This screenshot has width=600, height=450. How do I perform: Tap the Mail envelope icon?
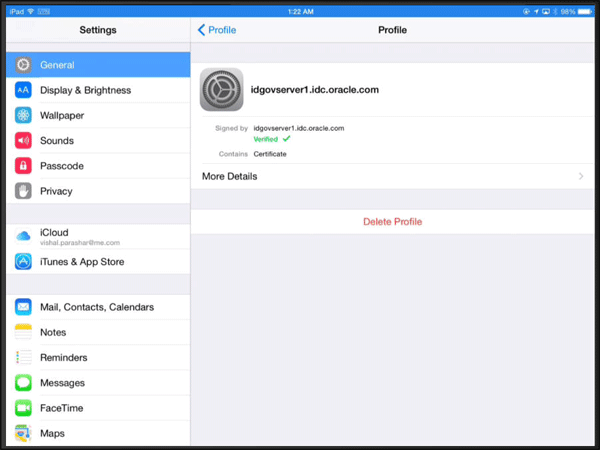tap(23, 307)
